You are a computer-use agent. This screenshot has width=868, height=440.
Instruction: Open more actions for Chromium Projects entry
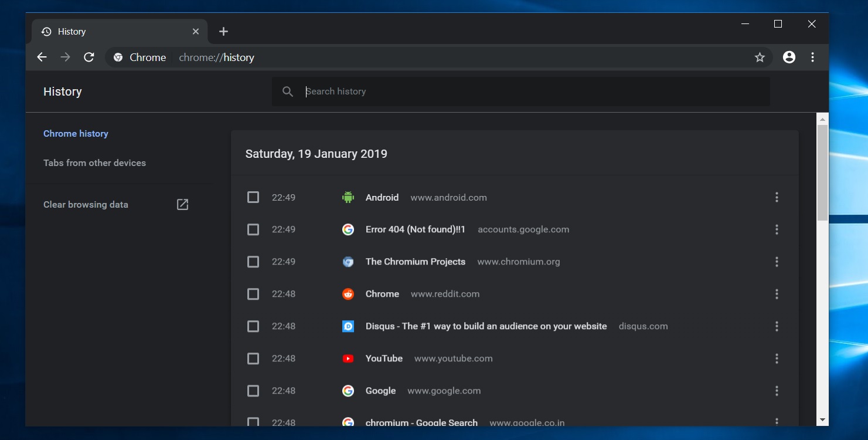tap(777, 262)
